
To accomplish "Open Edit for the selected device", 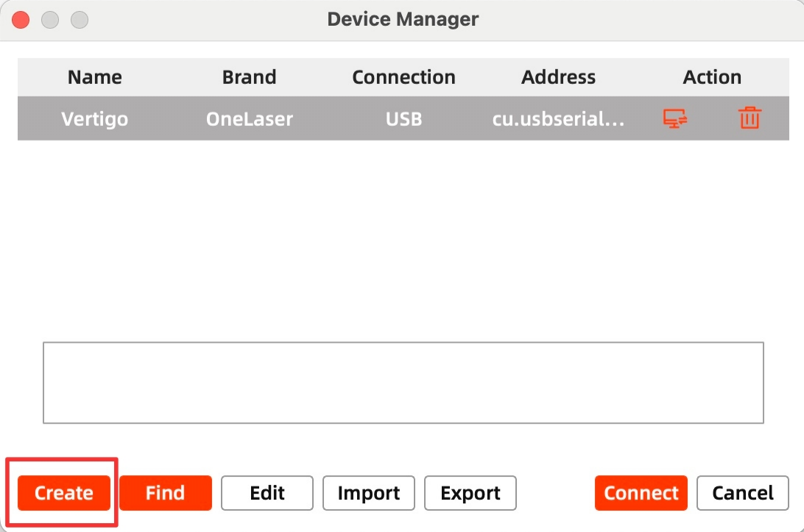I will pos(267,493).
